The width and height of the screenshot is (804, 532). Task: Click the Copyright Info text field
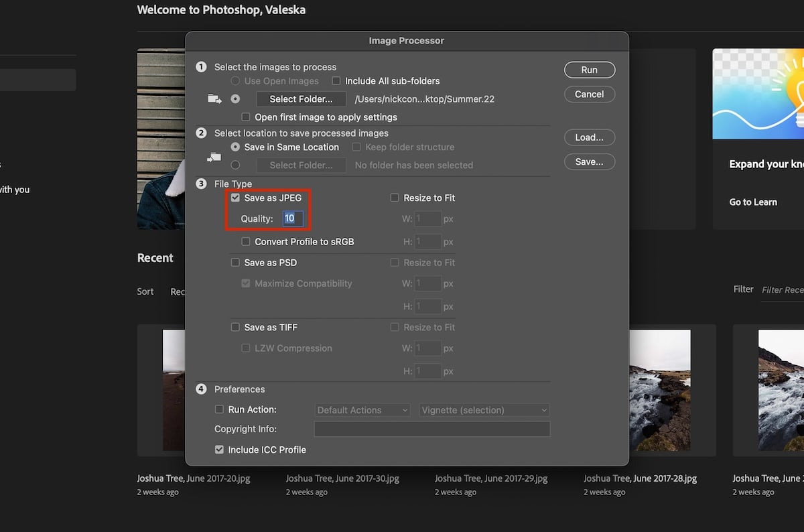pos(432,429)
